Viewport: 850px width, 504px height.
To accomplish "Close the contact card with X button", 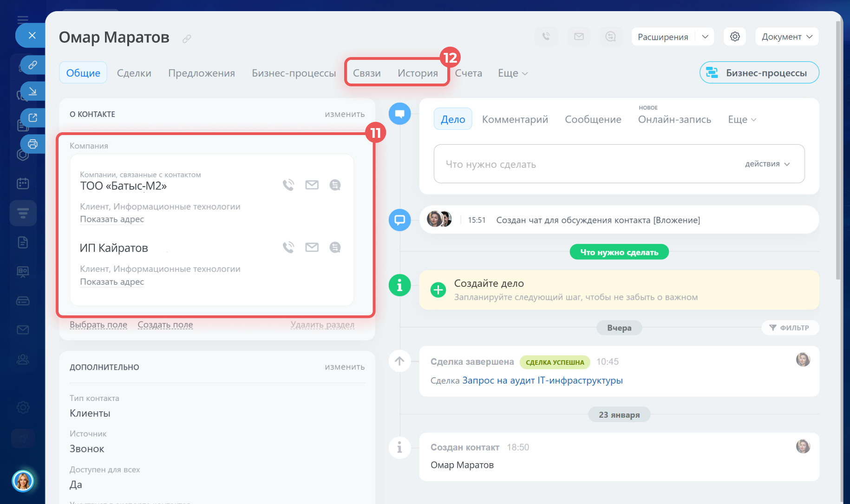I will coord(32,35).
